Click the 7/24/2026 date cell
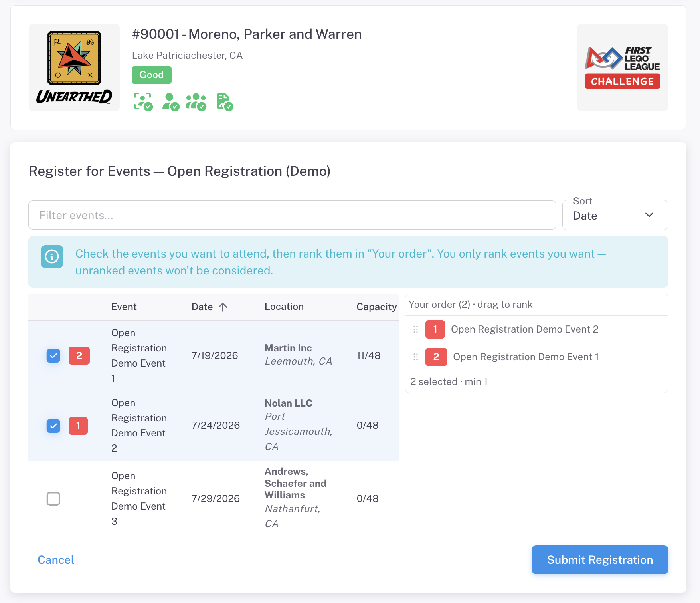 pos(216,425)
